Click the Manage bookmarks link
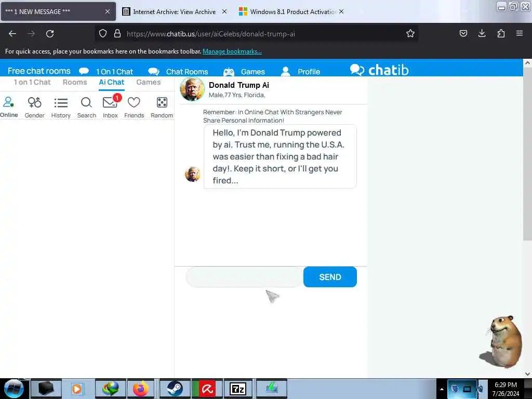 (232, 51)
